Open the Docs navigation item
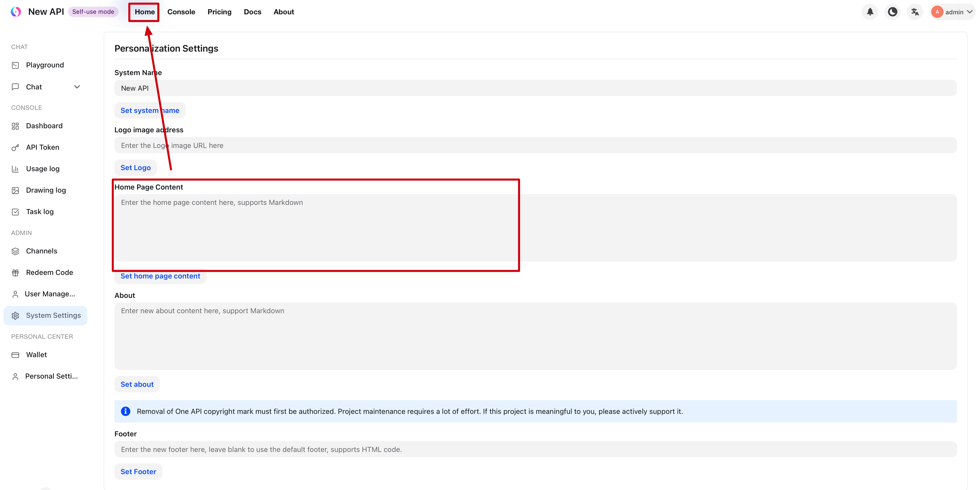 252,12
